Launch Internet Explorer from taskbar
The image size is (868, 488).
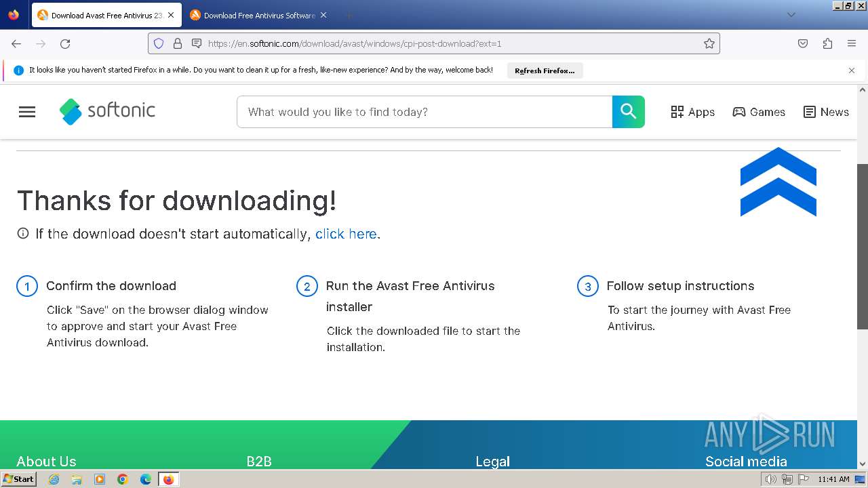point(54,479)
